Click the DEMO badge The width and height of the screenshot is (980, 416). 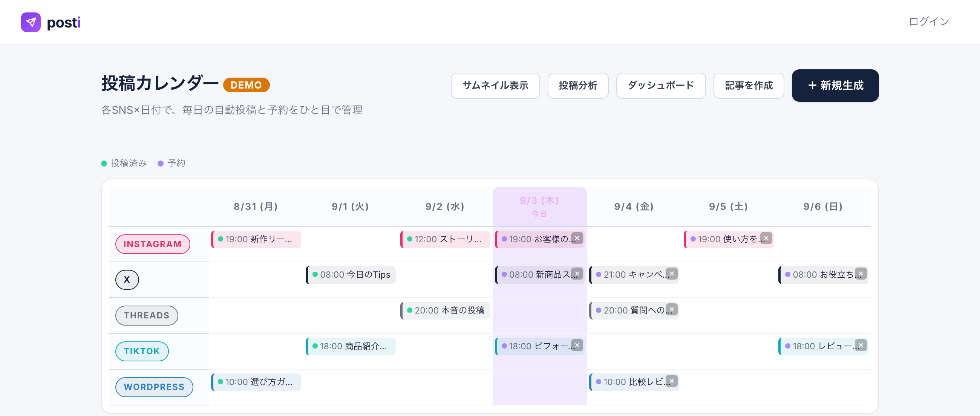pyautogui.click(x=246, y=85)
